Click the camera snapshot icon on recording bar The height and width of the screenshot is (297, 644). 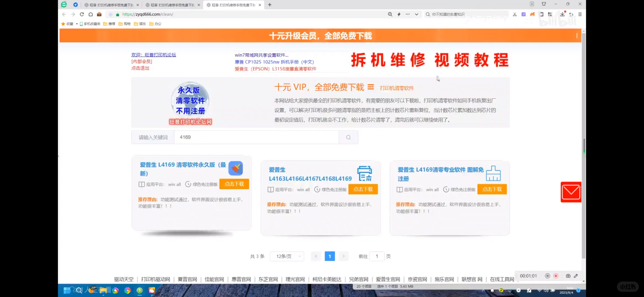pos(568,276)
